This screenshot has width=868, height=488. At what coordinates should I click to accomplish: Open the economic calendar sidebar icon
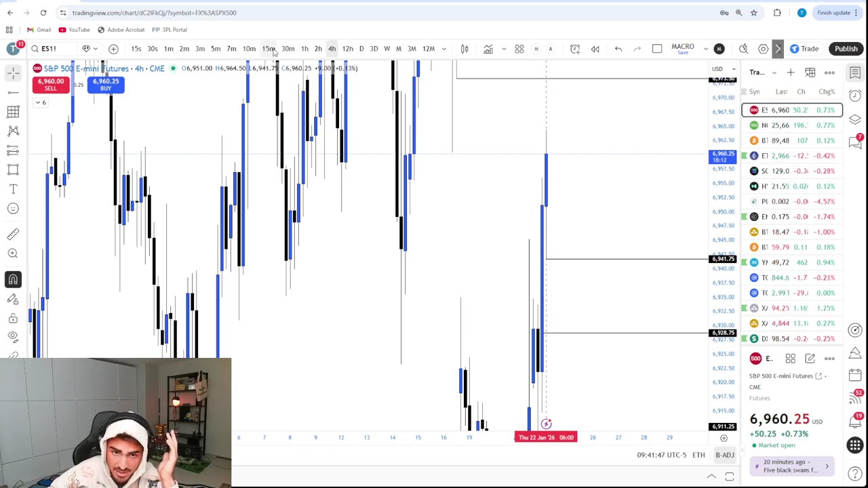pyautogui.click(x=855, y=375)
